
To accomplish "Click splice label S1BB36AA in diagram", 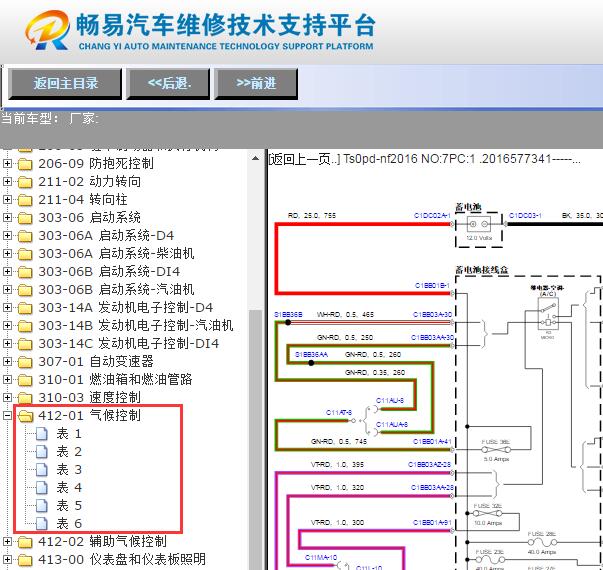I will (311, 355).
